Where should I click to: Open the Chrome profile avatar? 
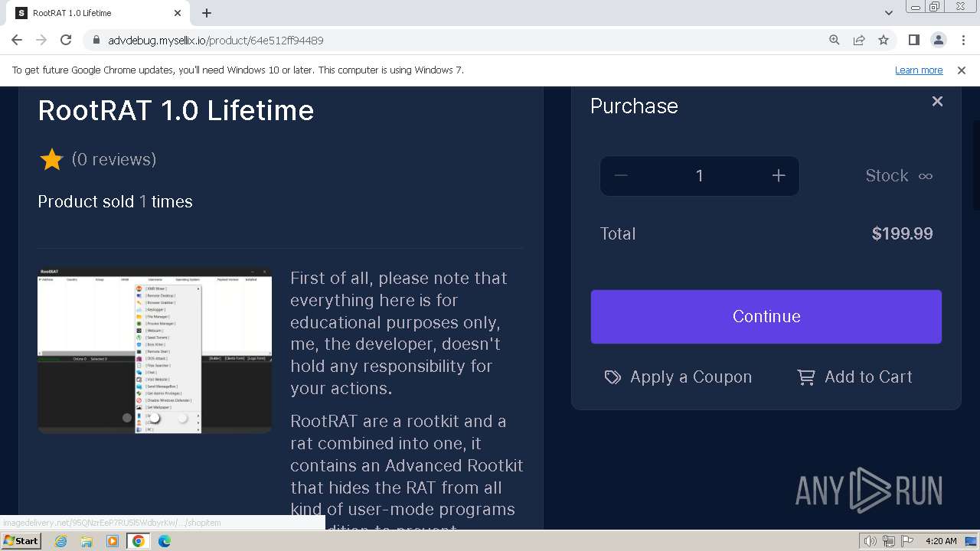[938, 40]
